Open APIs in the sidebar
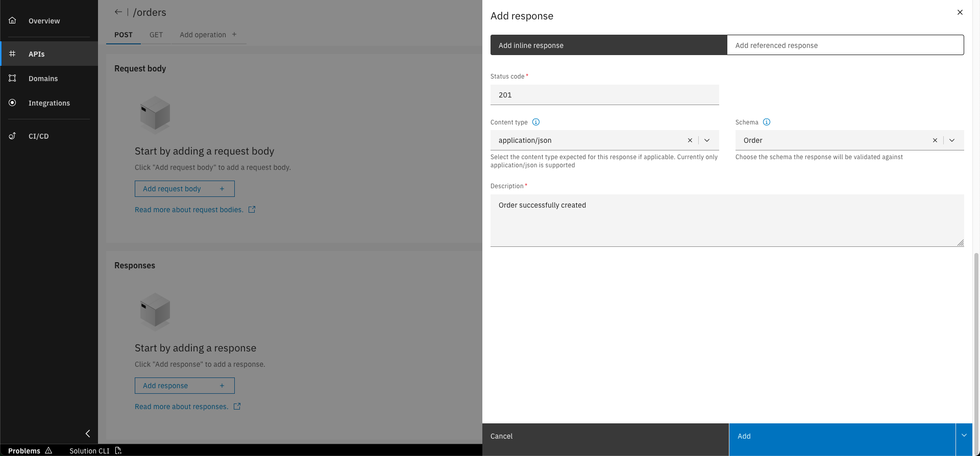Viewport: 980px width, 456px height. pyautogui.click(x=49, y=54)
